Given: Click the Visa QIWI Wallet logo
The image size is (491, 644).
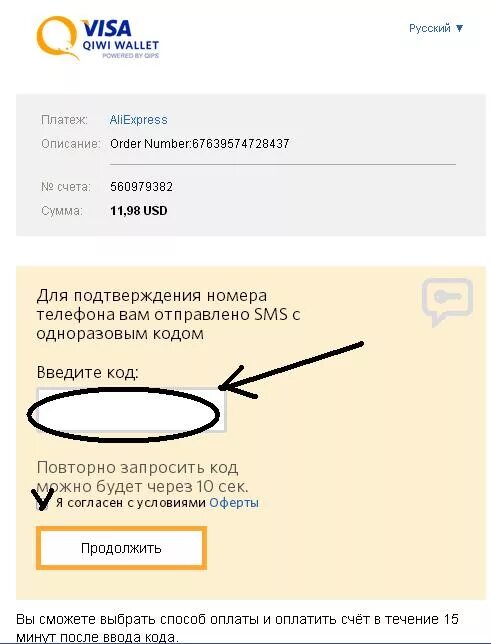Looking at the screenshot, I should point(98,38).
